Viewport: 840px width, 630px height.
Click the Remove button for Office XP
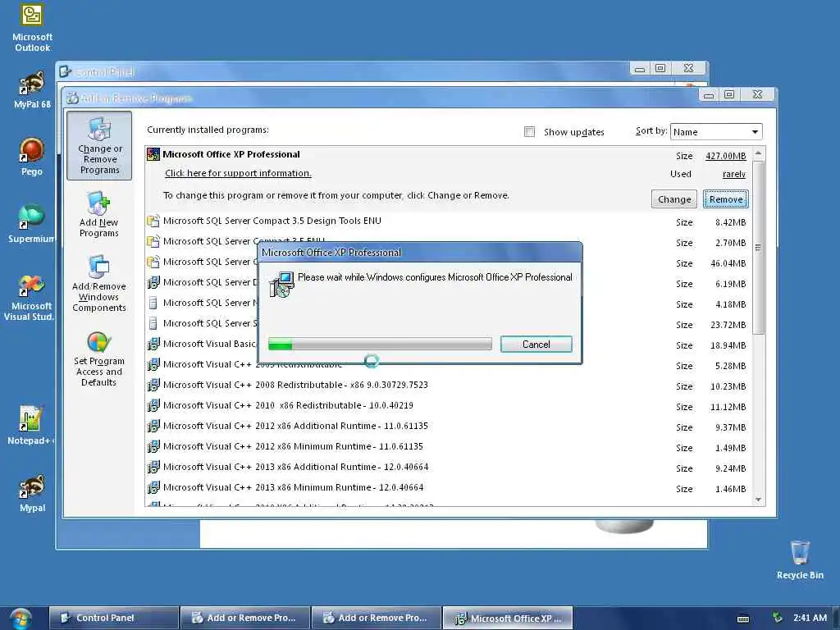[x=726, y=199]
